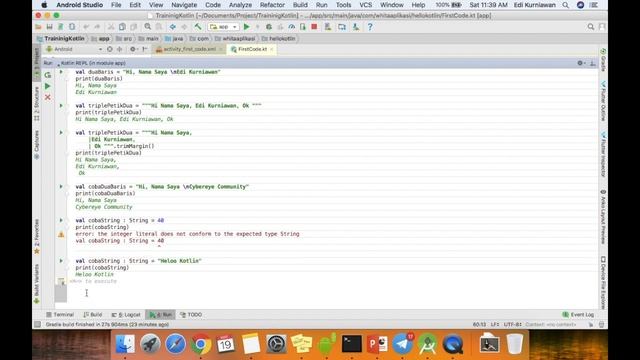The image size is (640, 360).
Task: Execute REPL green play icon in gutter
Action: (x=48, y=86)
